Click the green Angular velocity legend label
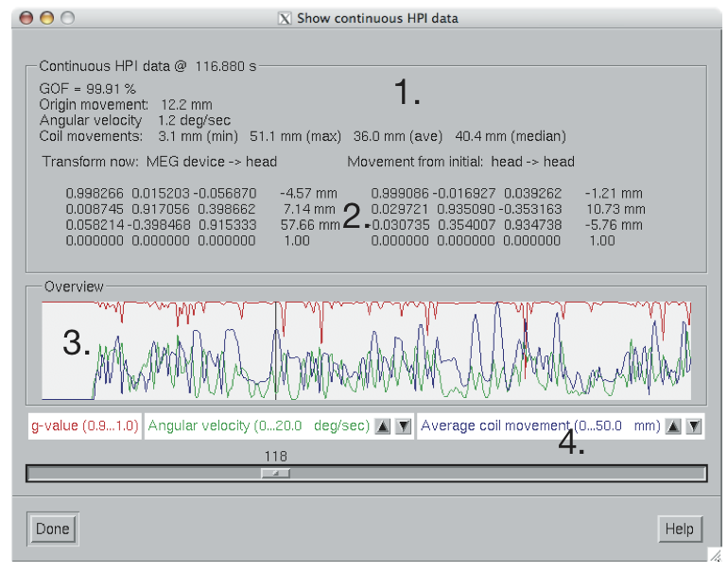Screen dimensions: 728x572 coord(259,425)
